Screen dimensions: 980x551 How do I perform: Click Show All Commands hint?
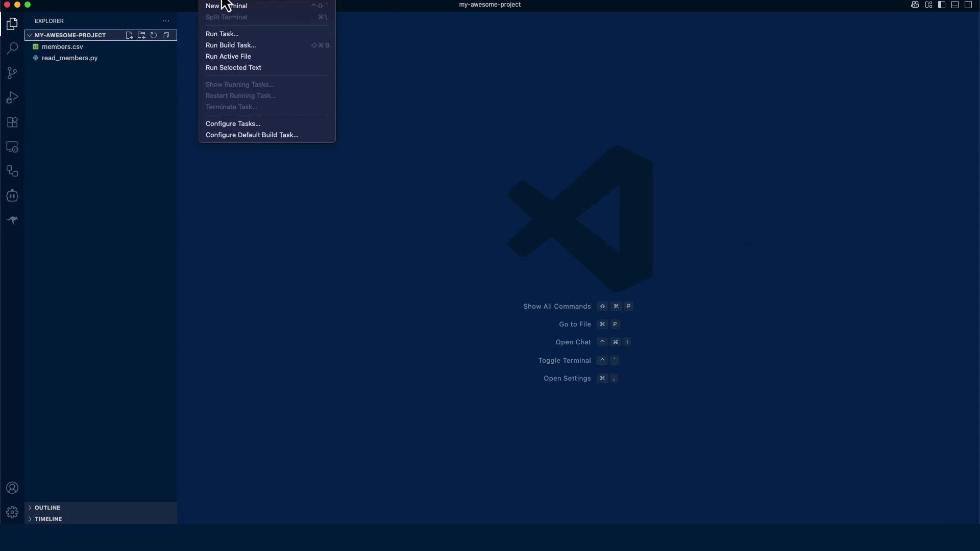point(557,307)
